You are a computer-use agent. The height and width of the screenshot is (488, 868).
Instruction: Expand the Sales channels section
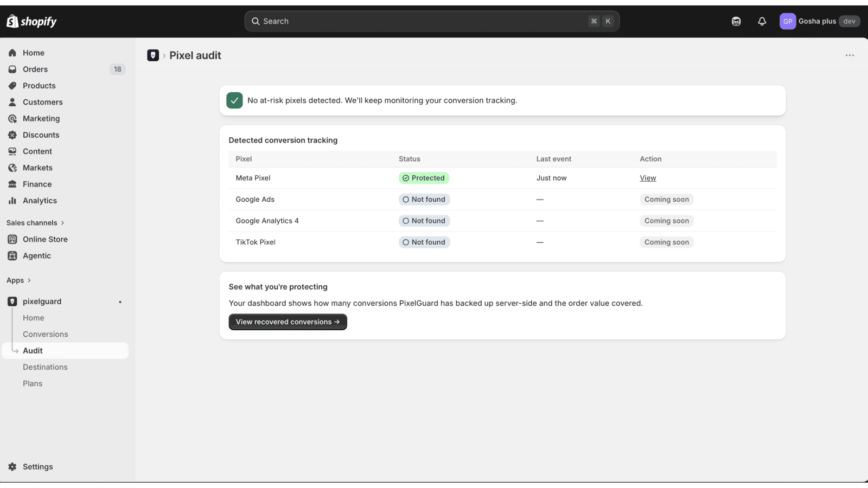click(x=35, y=223)
